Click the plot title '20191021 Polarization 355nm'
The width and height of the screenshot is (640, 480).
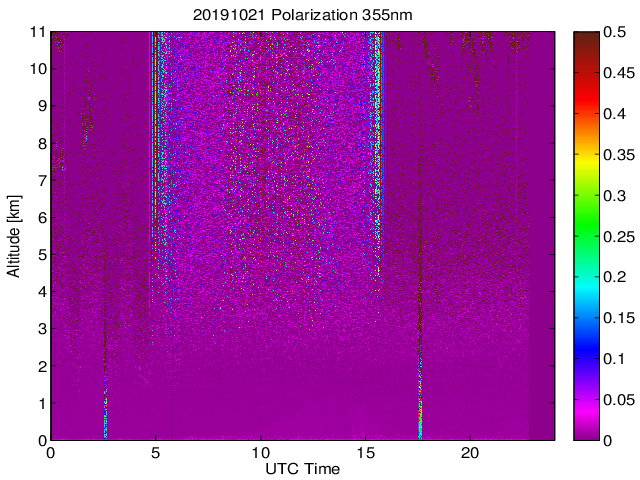coord(302,15)
